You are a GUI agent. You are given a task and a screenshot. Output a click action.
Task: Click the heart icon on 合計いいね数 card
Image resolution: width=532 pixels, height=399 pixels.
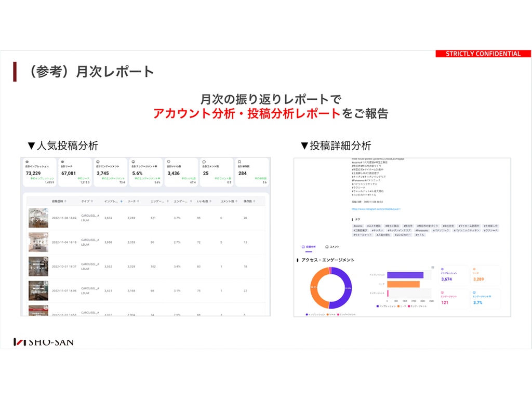[x=168, y=162]
